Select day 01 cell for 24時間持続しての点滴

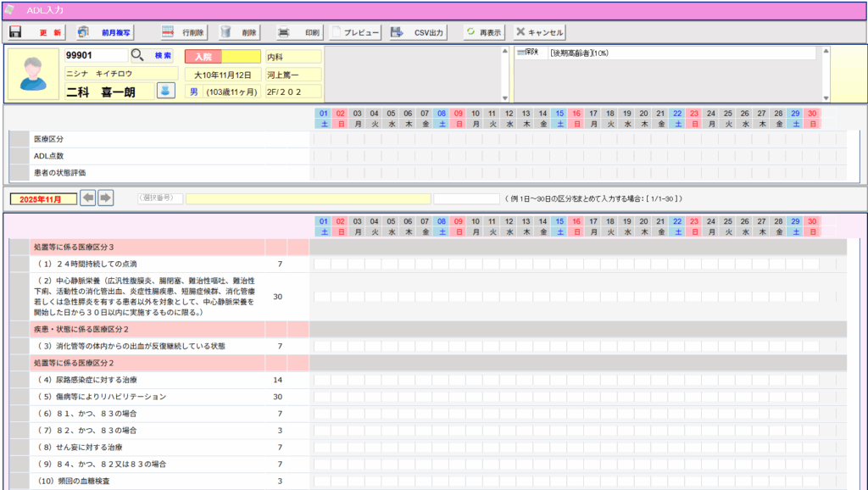[x=323, y=264]
